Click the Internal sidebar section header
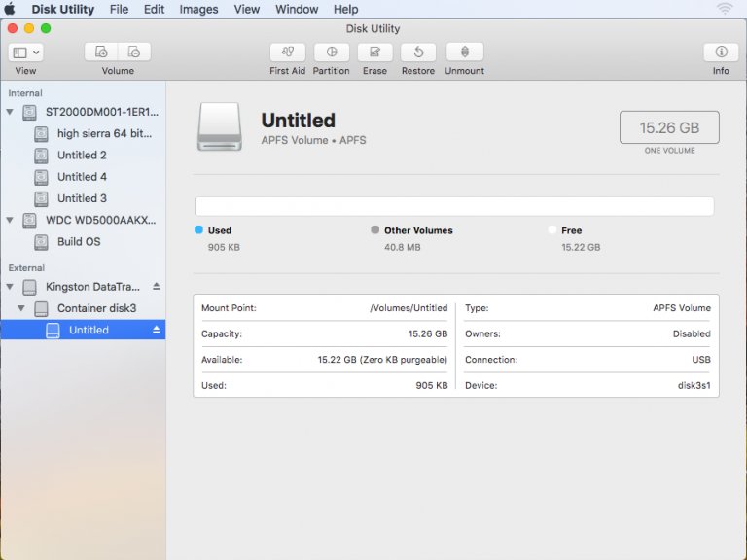Viewport: 747px width, 560px height. click(x=25, y=93)
